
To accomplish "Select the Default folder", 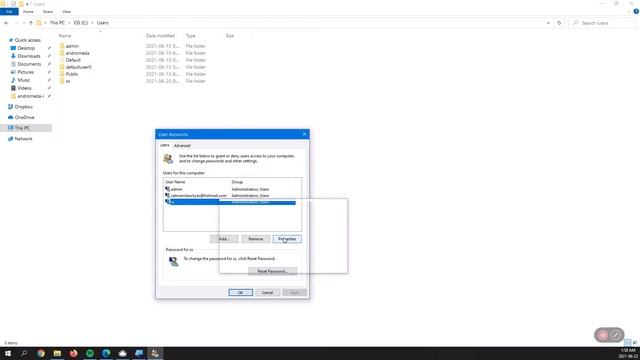I will click(x=73, y=60).
